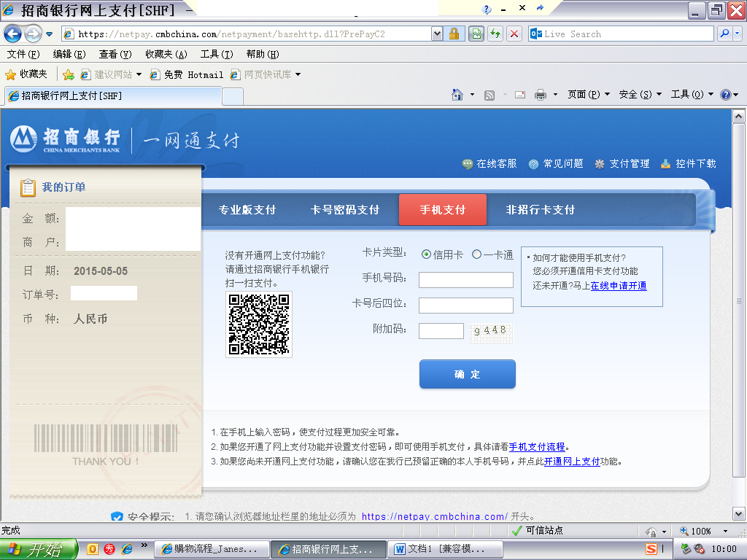Open the 开通网上支付 link
The width and height of the screenshot is (747, 560).
572,462
